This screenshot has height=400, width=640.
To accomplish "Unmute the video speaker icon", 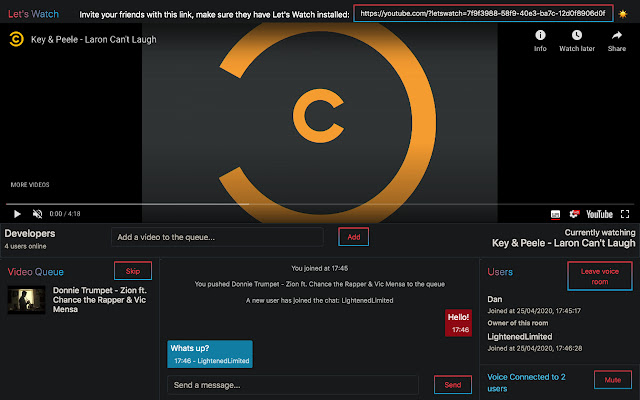I will (x=37, y=214).
